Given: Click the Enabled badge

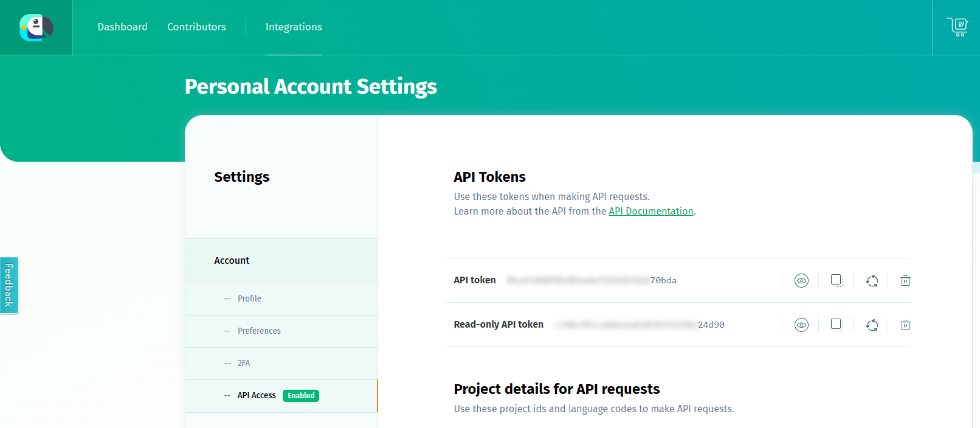Looking at the screenshot, I should coord(301,395).
